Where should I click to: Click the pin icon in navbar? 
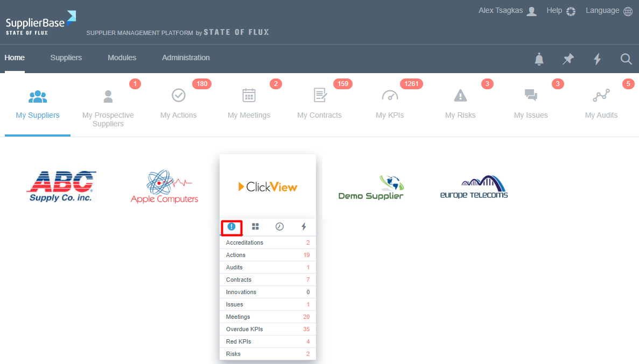tap(568, 59)
